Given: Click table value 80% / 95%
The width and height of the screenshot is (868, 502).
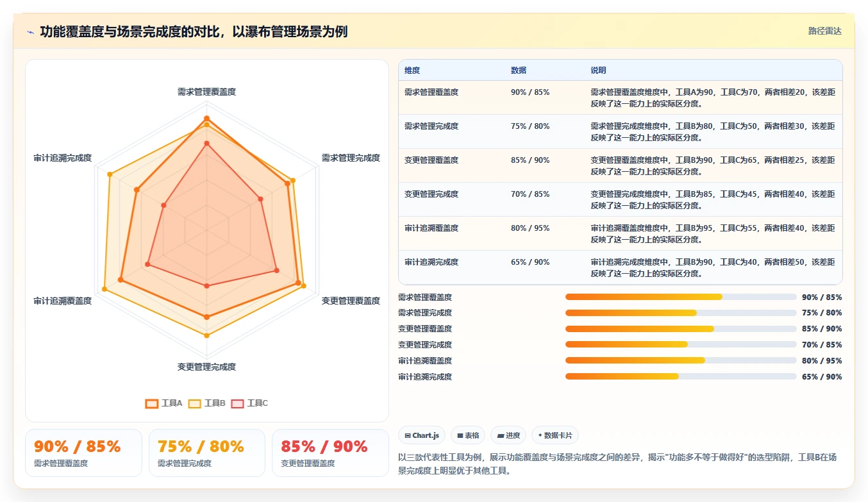Looking at the screenshot, I should [530, 228].
